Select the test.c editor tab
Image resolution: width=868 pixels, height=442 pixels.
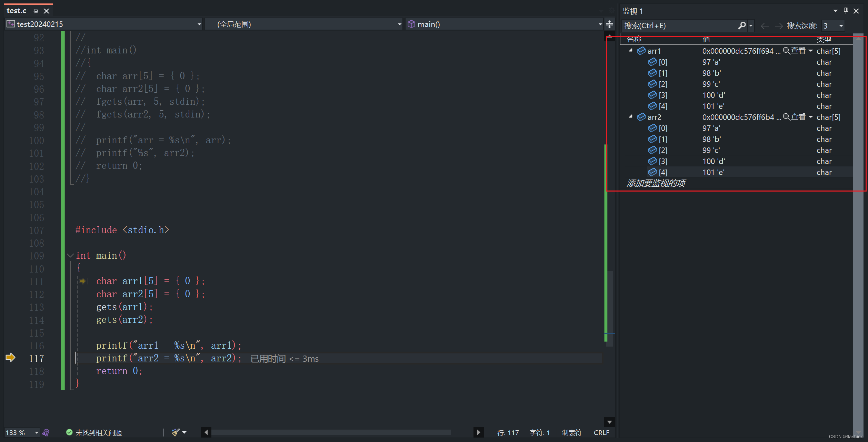point(17,11)
